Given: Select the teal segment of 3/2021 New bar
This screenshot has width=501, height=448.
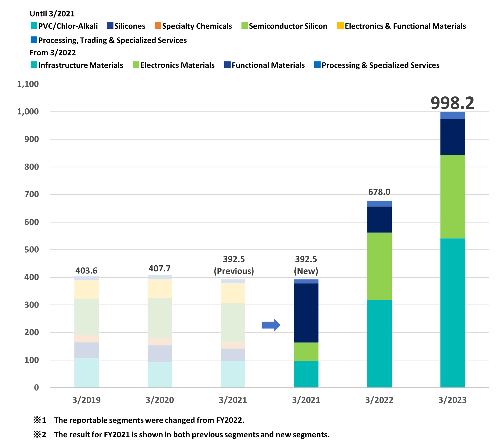Looking at the screenshot, I should (306, 374).
